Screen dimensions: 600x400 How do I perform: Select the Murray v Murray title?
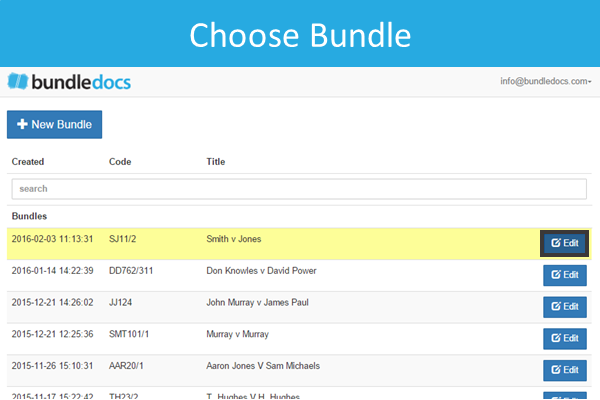pyautogui.click(x=238, y=335)
